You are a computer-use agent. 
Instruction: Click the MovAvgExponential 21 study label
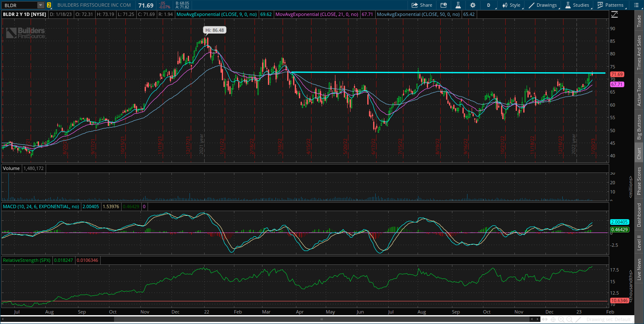[318, 14]
